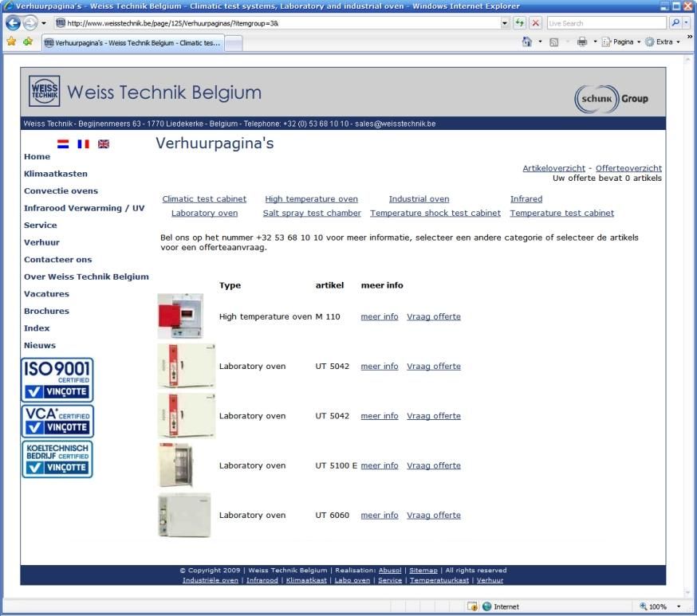Click the Live Search input box
697x616 pixels.
point(606,23)
